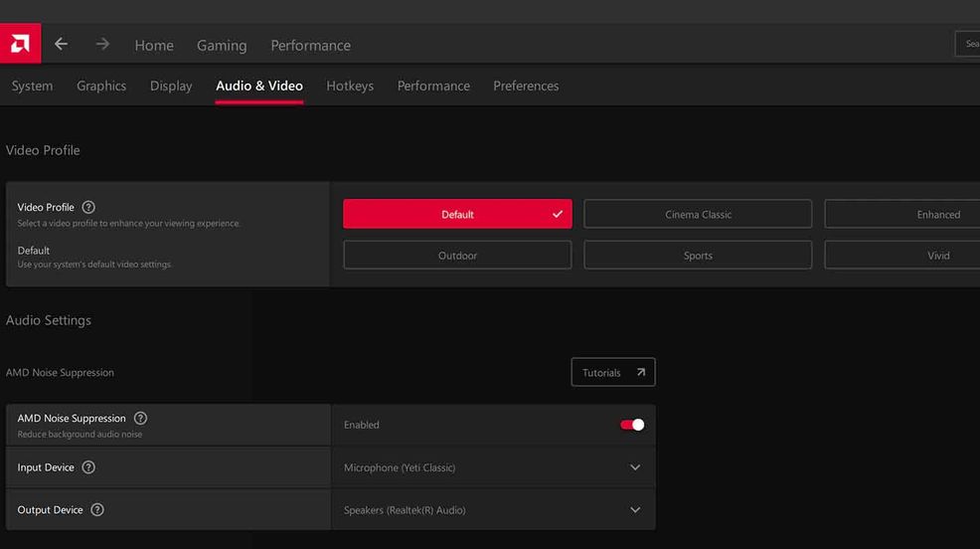Go back with the left arrow
980x549 pixels.
pos(61,44)
